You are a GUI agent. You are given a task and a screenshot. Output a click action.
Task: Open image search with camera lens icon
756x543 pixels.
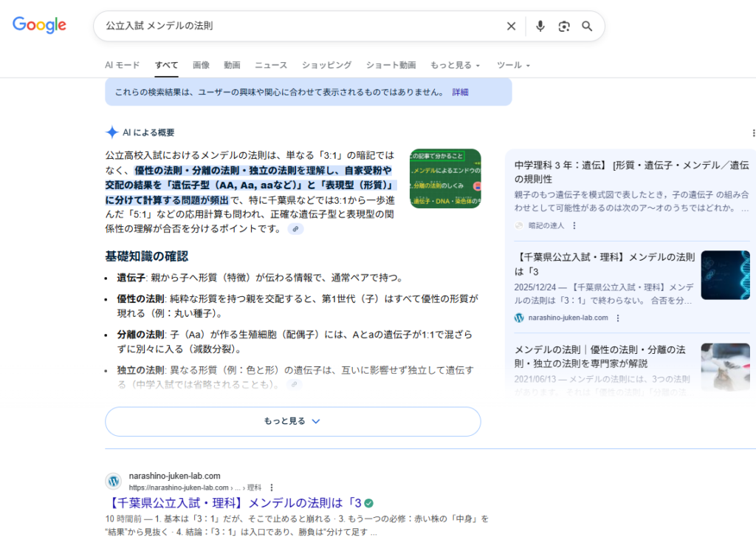coord(564,27)
